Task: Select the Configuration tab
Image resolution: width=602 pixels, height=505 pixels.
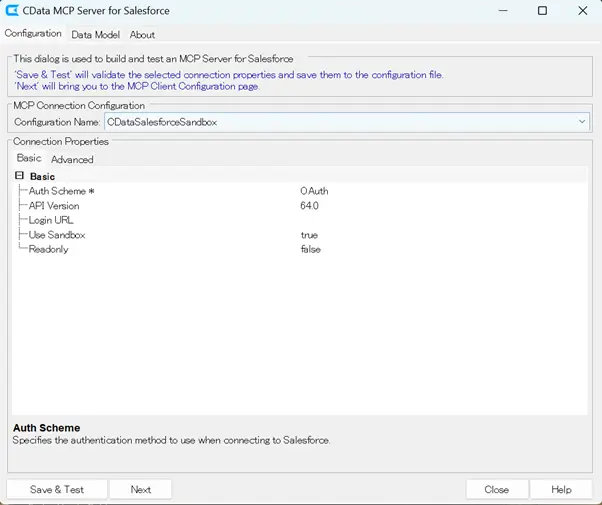Action: click(x=33, y=34)
